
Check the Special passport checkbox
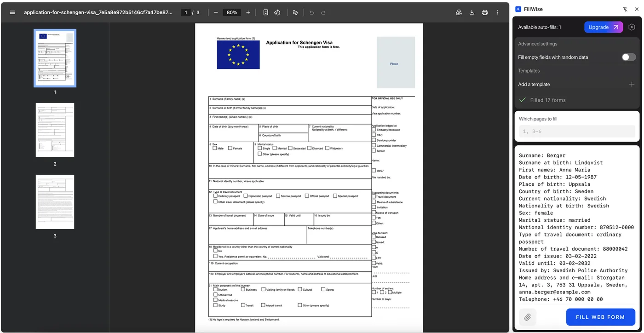click(335, 195)
